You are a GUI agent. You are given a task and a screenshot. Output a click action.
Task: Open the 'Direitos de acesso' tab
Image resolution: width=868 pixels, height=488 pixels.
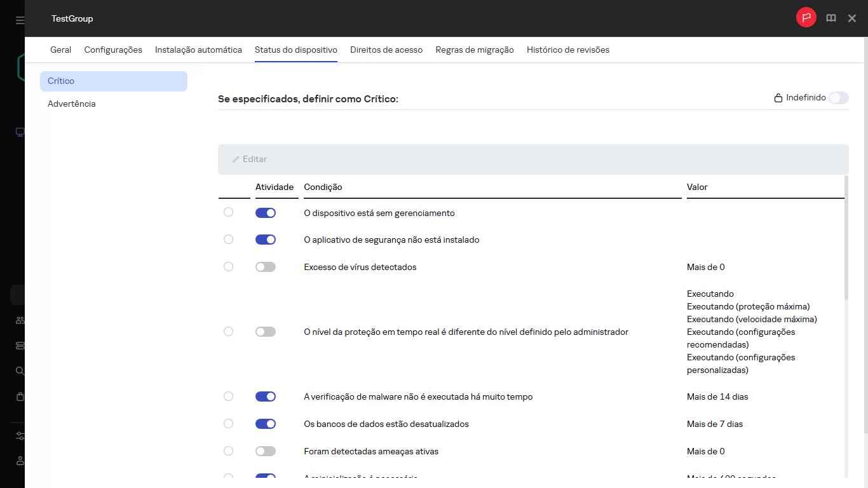pyautogui.click(x=386, y=50)
